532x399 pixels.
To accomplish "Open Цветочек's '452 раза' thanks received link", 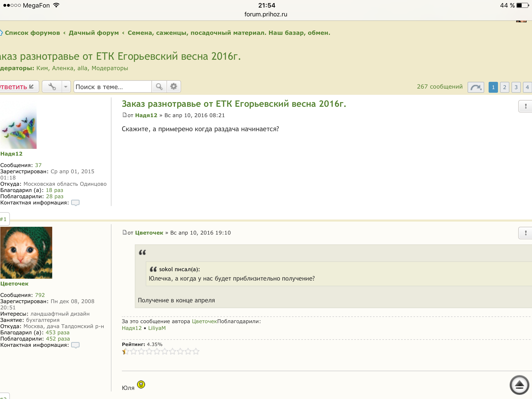I will [x=58, y=339].
